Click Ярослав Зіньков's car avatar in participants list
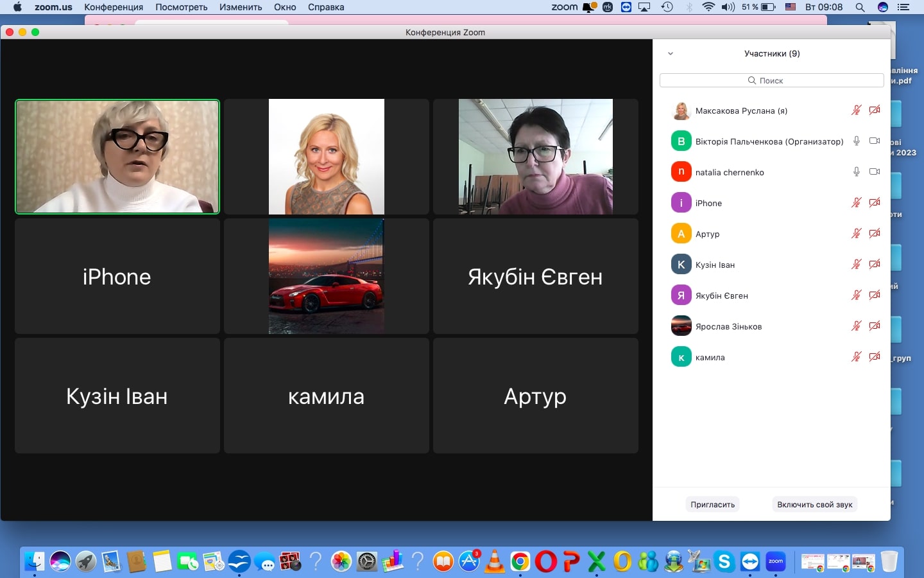The height and width of the screenshot is (578, 924). coord(681,326)
